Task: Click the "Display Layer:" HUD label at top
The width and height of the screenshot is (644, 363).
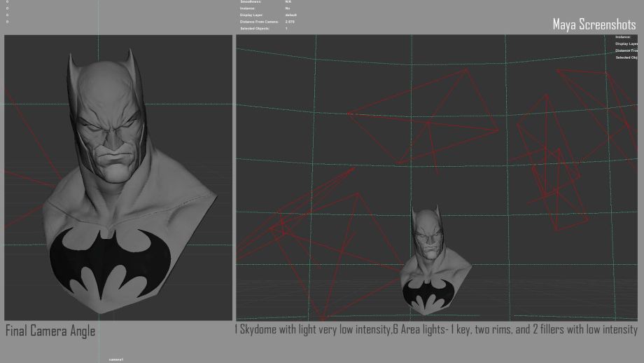Action: tap(251, 15)
